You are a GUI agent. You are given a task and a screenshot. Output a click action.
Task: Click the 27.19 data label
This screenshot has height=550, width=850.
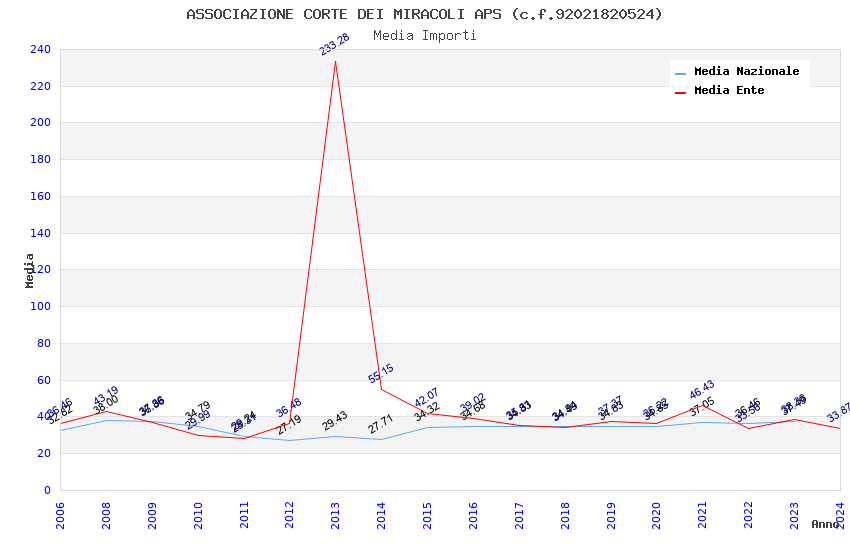pos(289,425)
